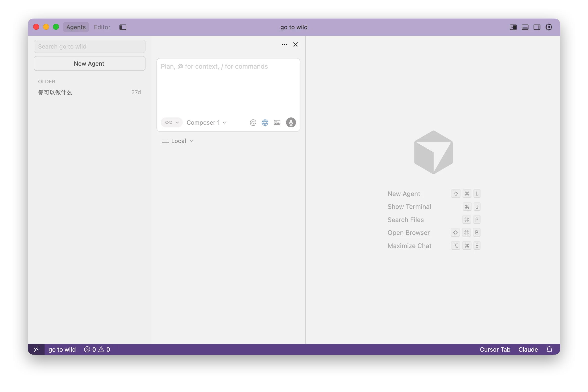Click the Search go to wild field

(x=89, y=47)
